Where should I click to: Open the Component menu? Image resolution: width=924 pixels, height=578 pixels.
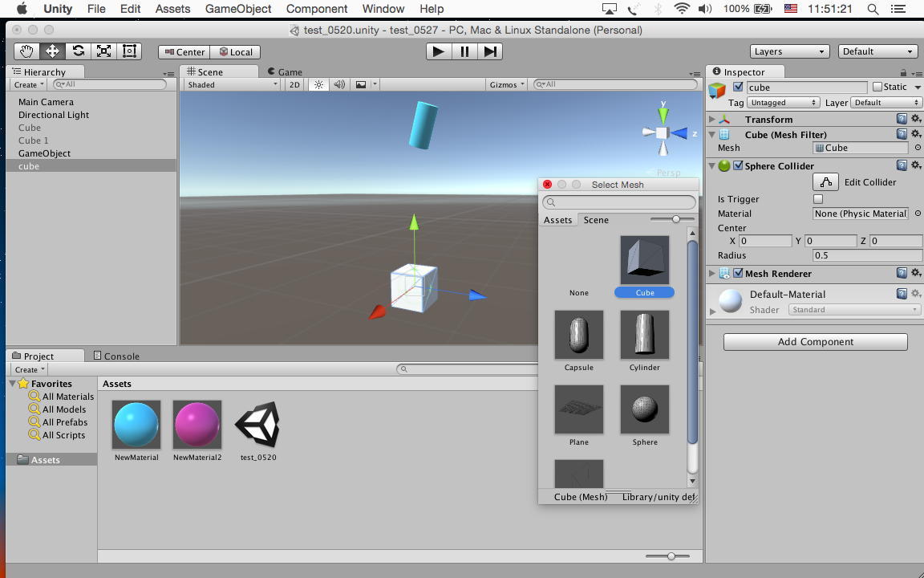[x=317, y=9]
